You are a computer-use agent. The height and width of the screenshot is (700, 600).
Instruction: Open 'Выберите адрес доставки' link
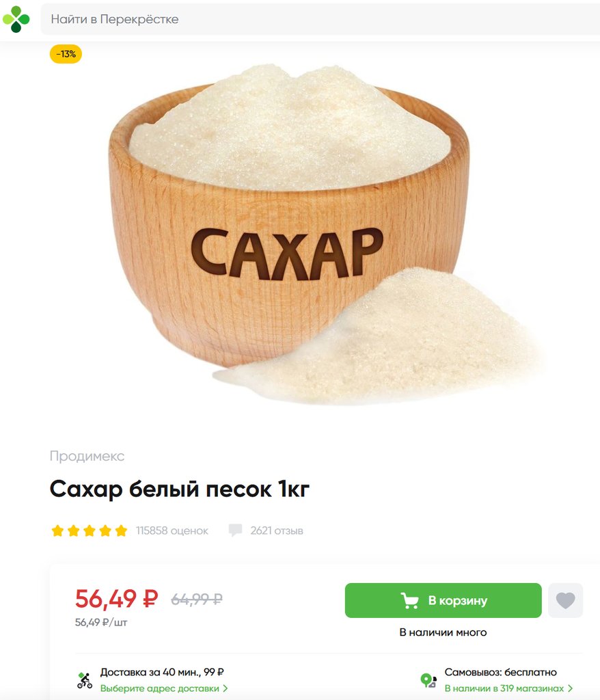click(x=159, y=688)
